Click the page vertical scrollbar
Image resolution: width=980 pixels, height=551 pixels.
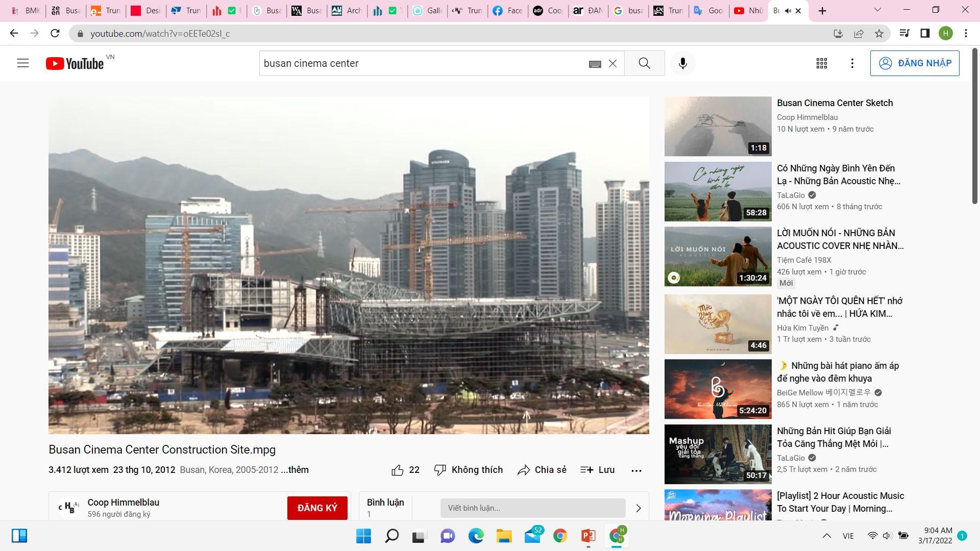974,128
